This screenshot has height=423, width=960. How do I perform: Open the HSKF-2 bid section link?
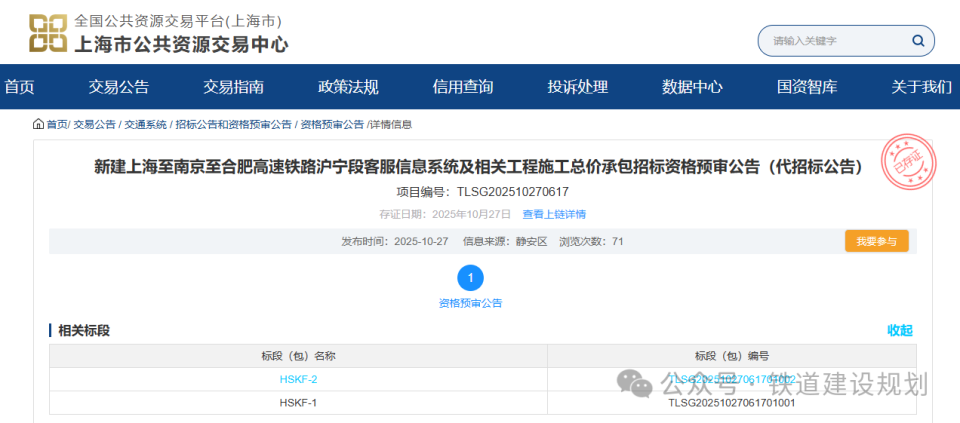(298, 380)
